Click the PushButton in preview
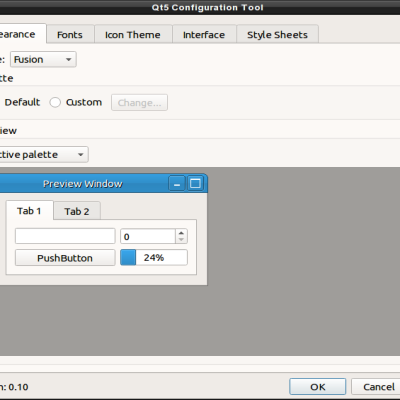This screenshot has width=400, height=400. pos(65,258)
